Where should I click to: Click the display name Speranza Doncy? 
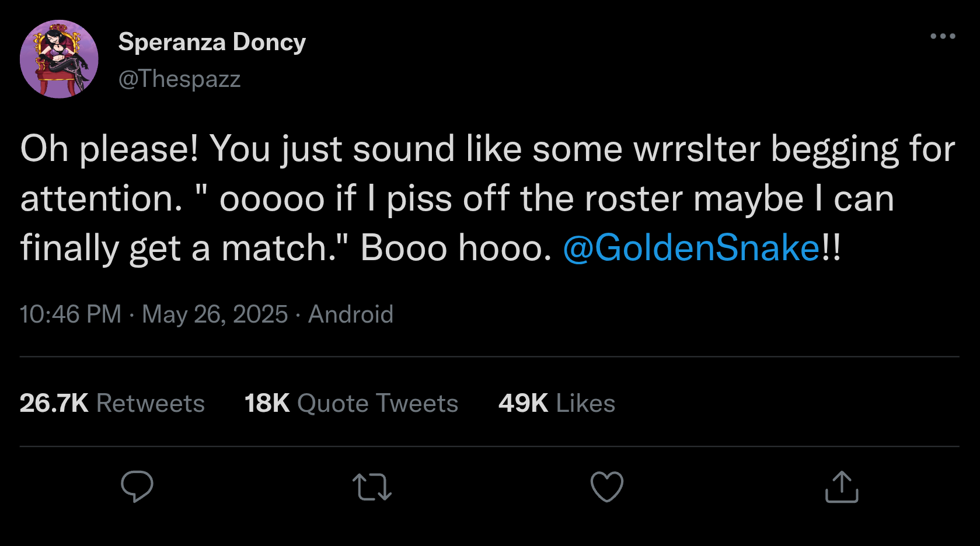[212, 42]
